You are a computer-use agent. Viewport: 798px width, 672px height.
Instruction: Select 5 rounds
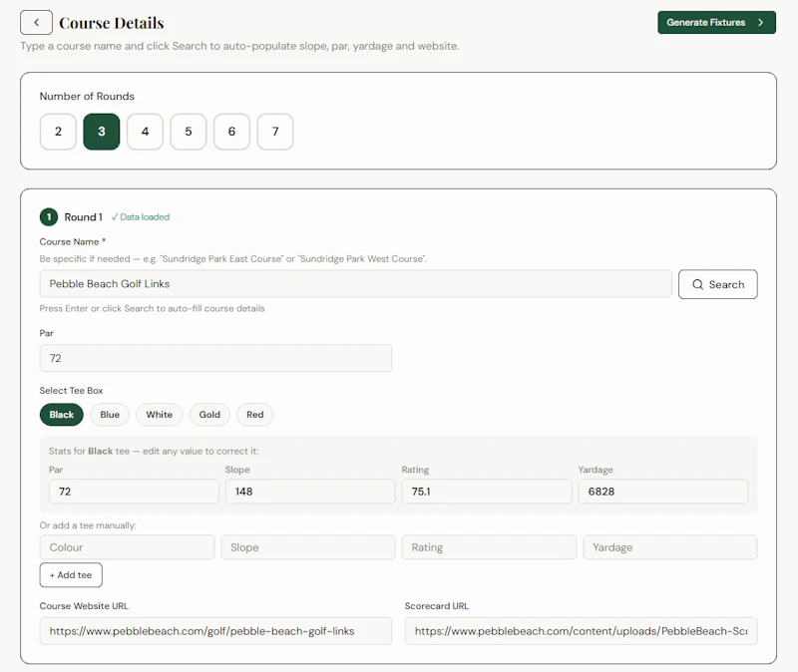[189, 132]
